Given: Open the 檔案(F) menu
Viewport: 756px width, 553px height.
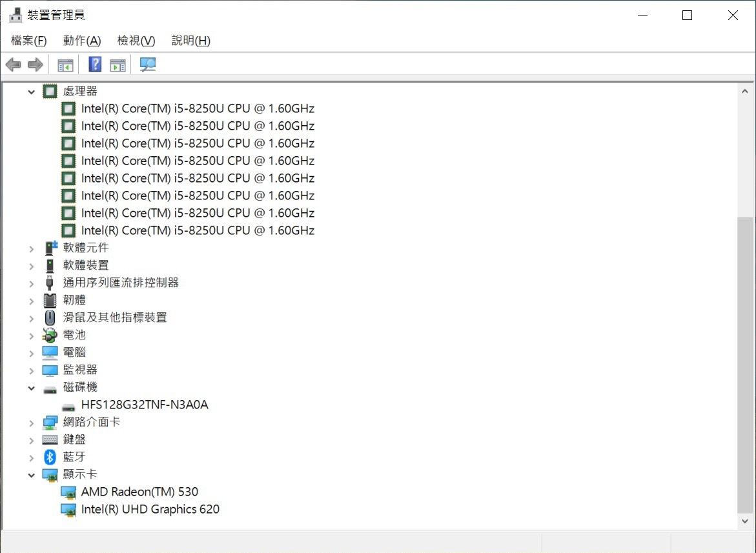Looking at the screenshot, I should 29,41.
